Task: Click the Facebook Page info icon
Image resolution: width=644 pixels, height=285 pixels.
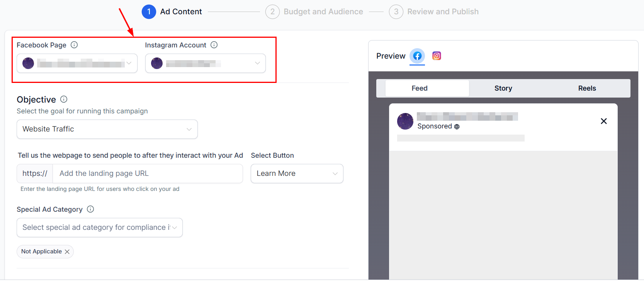Action: [x=74, y=45]
